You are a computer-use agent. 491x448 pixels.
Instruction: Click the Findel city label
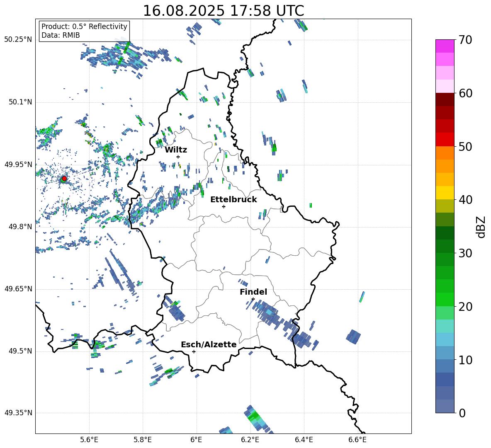(253, 292)
